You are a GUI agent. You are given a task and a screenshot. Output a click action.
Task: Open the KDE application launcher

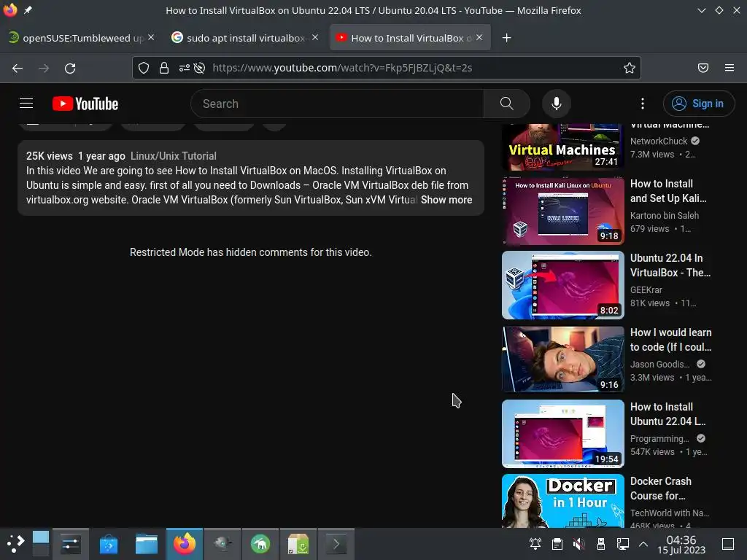point(15,544)
